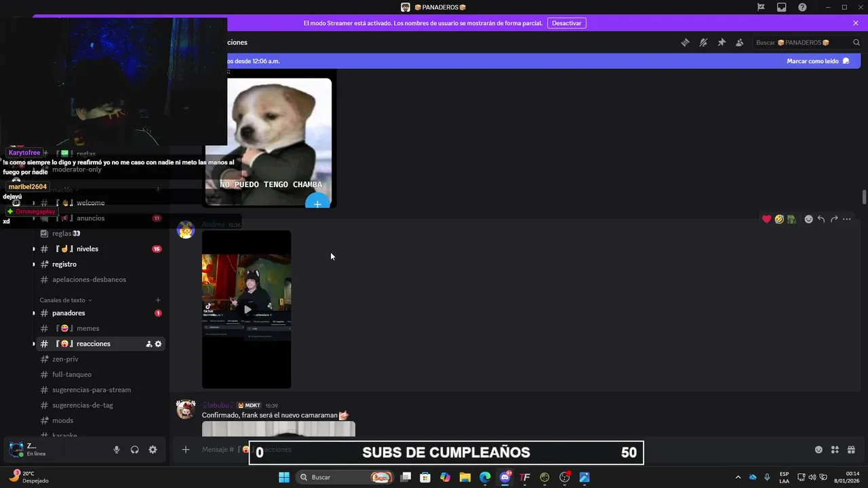Show pinned messages

pos(722,42)
